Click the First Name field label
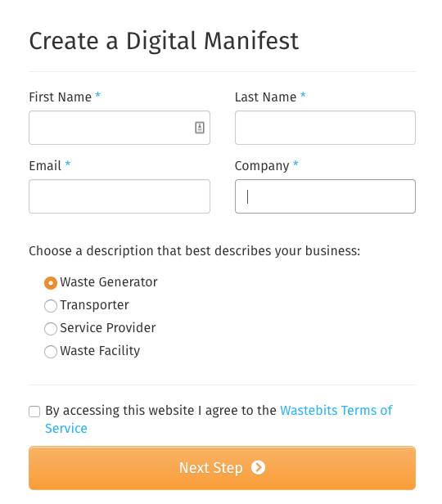The image size is (442, 504). pos(60,97)
